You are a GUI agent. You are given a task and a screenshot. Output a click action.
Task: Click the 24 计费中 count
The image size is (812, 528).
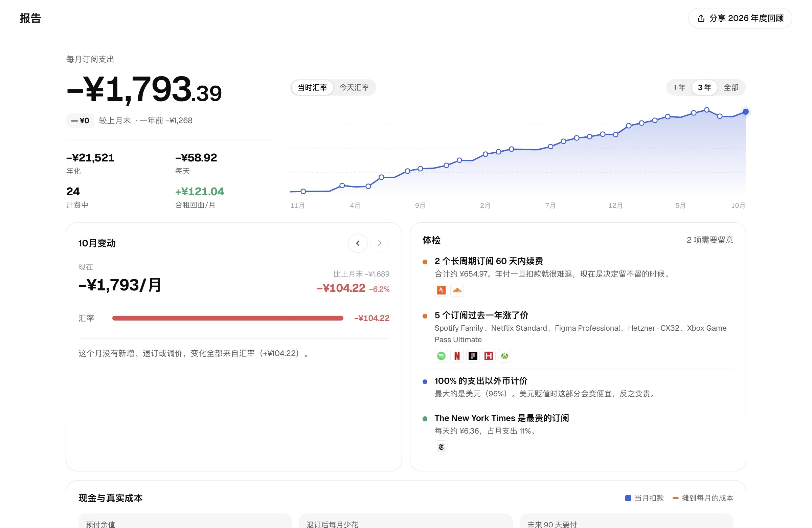click(x=73, y=192)
